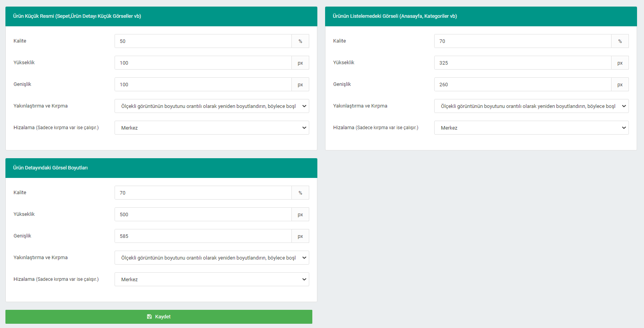Click Yakınlaştırma ve Kırpma label in Listelemedeki panel
Image resolution: width=644 pixels, height=328 pixels.
point(360,106)
